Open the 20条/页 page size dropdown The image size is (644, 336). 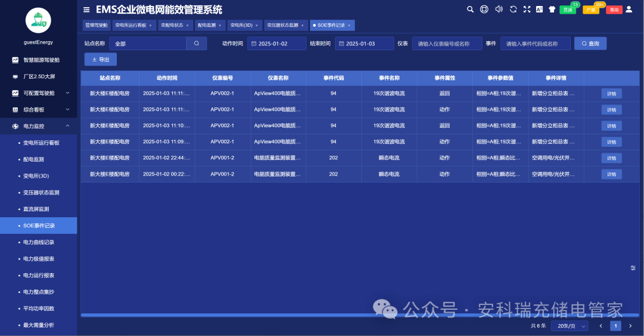pos(569,326)
